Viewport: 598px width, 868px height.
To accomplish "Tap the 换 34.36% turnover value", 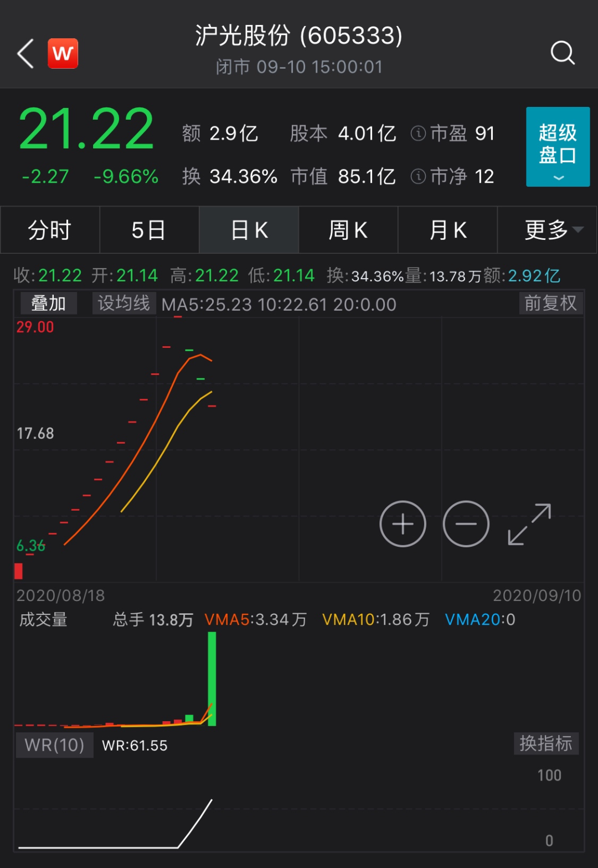I will click(x=230, y=176).
